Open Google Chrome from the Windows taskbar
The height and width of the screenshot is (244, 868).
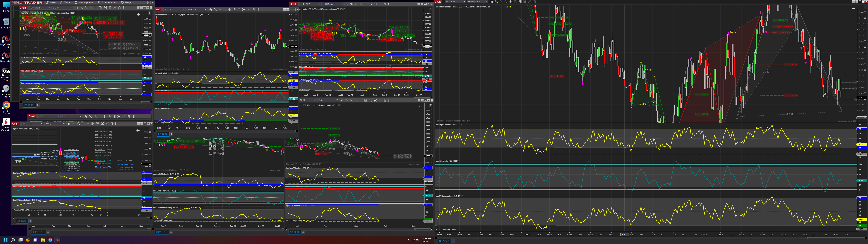click(50, 240)
